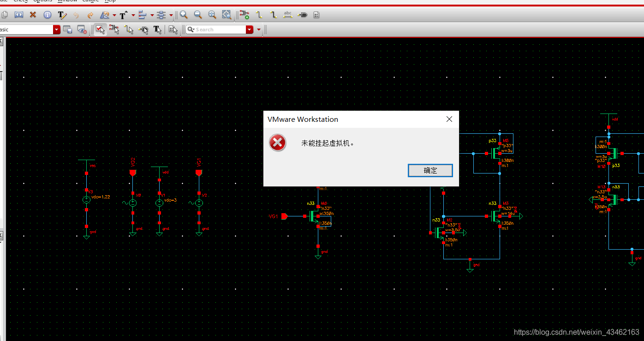Toggle the select wires filter icon
The width and height of the screenshot is (644, 341).
click(129, 30)
